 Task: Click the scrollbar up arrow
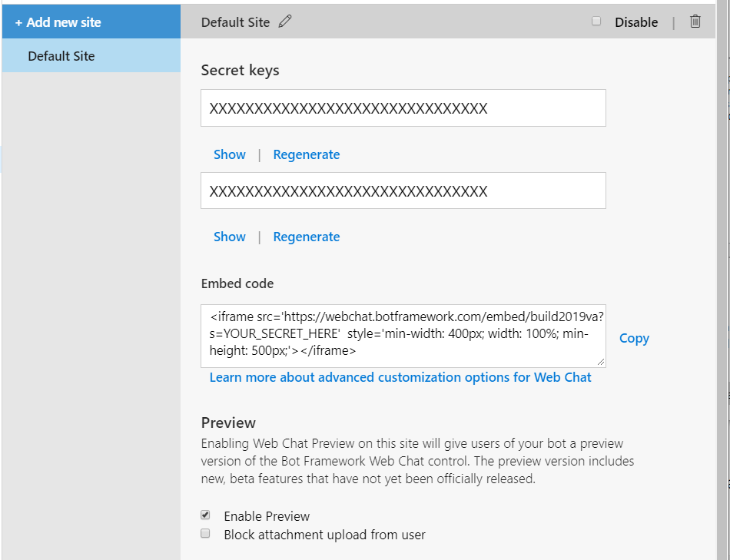[x=724, y=6]
